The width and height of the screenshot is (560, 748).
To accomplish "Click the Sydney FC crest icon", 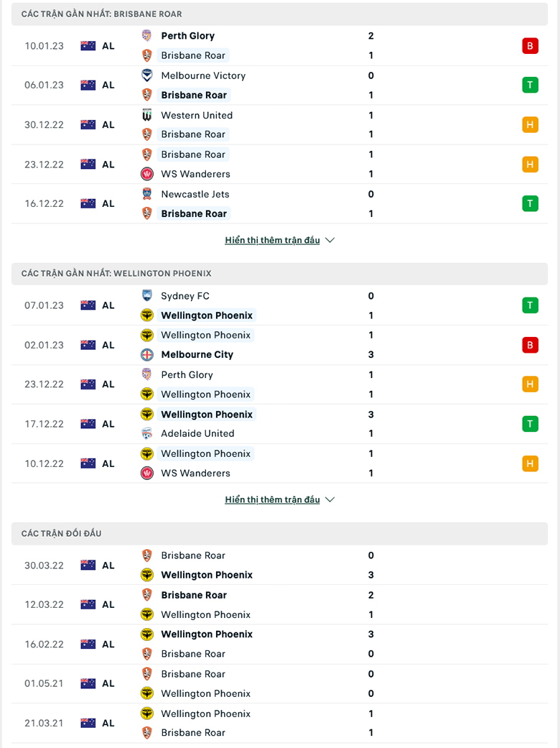I will point(147,295).
